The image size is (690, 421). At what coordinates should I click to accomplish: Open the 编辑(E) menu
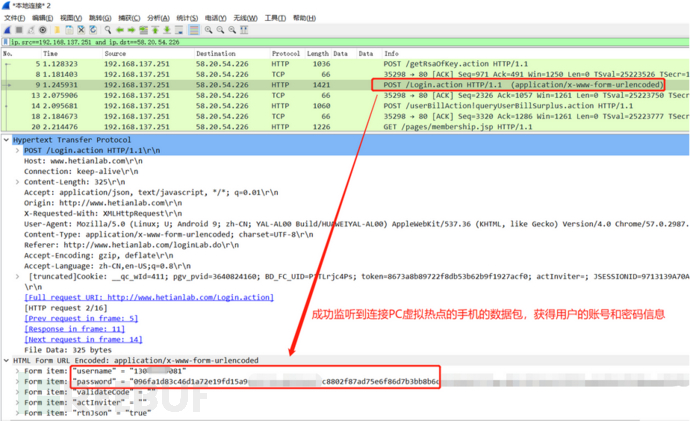[x=42, y=18]
